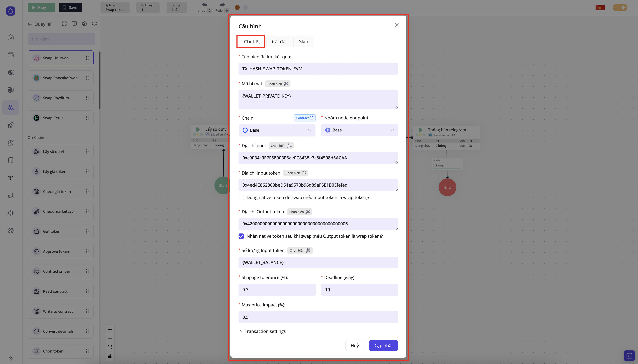638x364 pixels.
Task: Click the Cập nhật button
Action: (384, 345)
